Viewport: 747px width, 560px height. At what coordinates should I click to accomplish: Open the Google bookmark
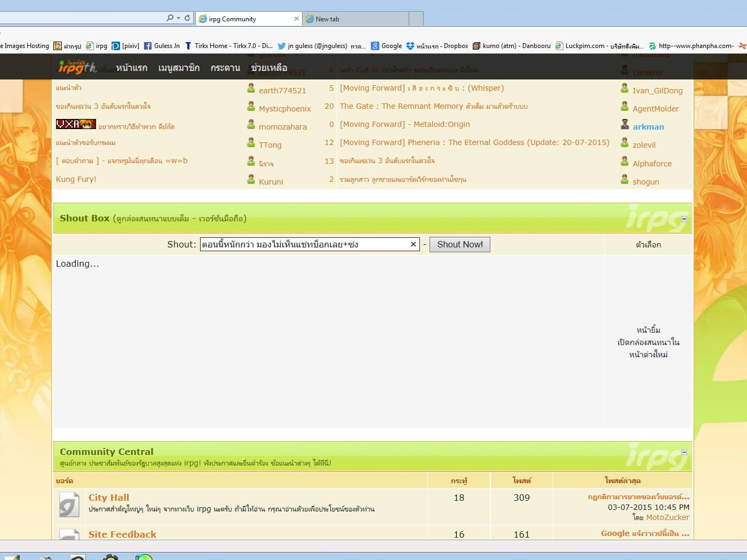click(x=386, y=46)
